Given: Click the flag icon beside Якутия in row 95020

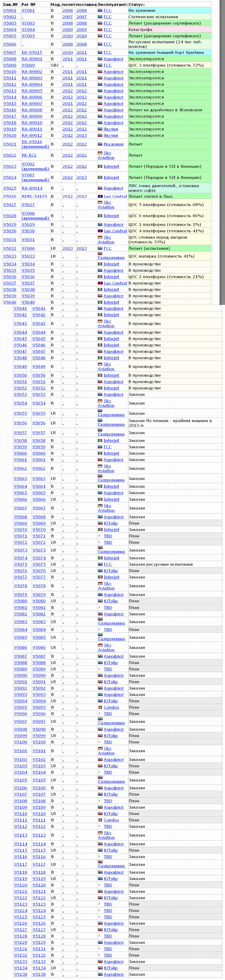Looking at the screenshot, I should (100, 135).
